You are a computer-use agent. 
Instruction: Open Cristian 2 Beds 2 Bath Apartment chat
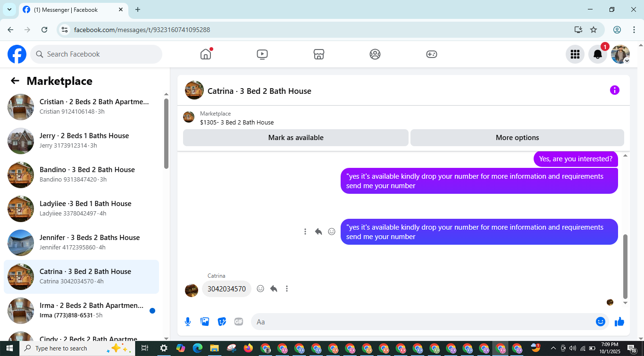click(x=81, y=107)
